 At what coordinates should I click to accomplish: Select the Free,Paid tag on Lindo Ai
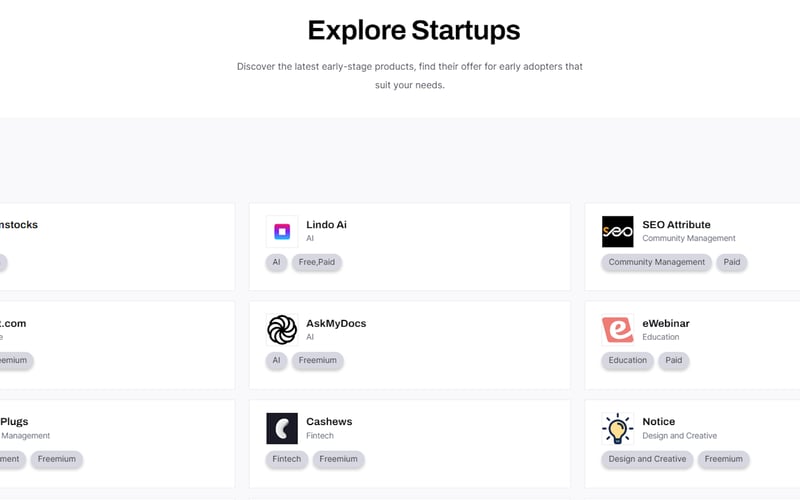317,262
